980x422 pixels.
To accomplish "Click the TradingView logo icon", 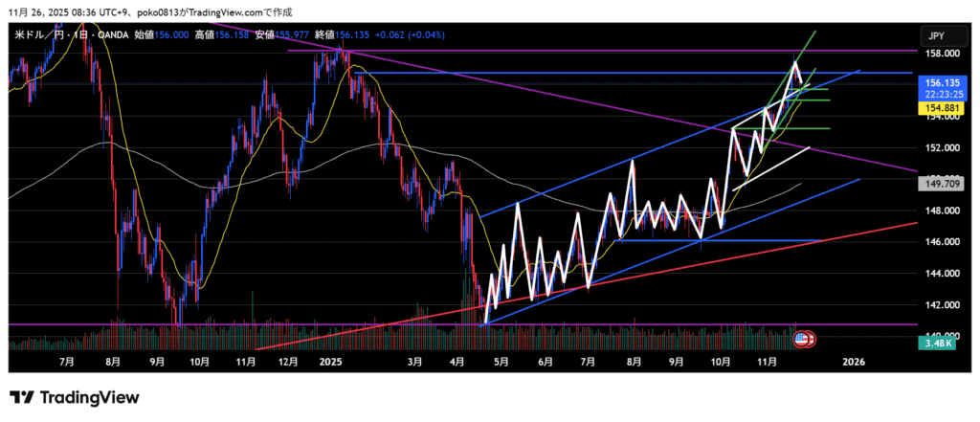I will 21,397.
